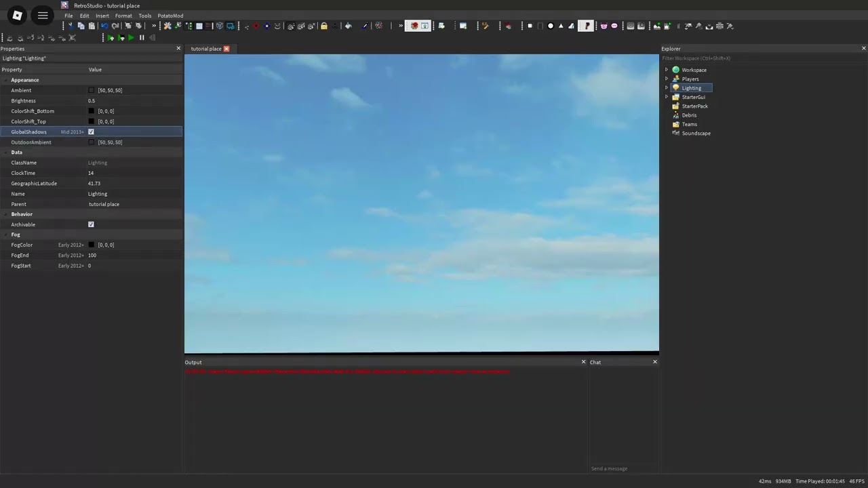Viewport: 868px width, 488px height.
Task: Open the hamburger menu button
Action: pos(43,15)
